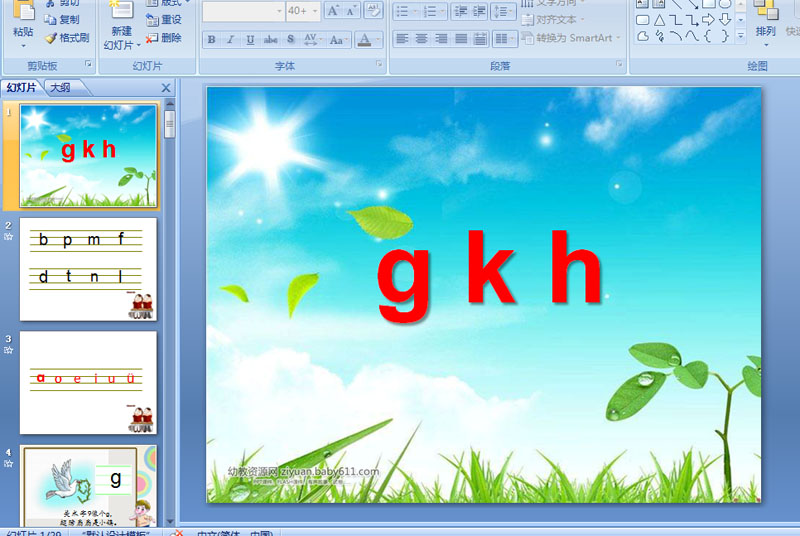The height and width of the screenshot is (536, 800).
Task: Expand the shapes gallery more arrow
Action: (741, 36)
